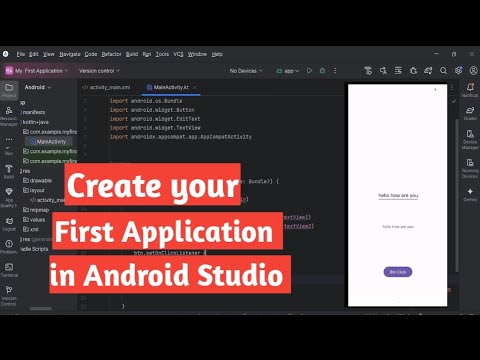
Task: Expand the manifests folder
Action: pyautogui.click(x=34, y=112)
